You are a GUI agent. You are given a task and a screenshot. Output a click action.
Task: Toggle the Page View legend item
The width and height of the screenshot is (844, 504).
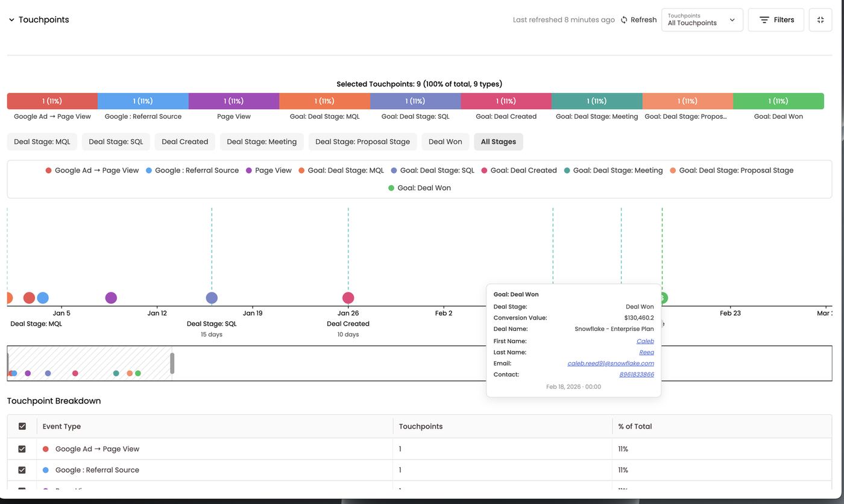pyautogui.click(x=269, y=171)
